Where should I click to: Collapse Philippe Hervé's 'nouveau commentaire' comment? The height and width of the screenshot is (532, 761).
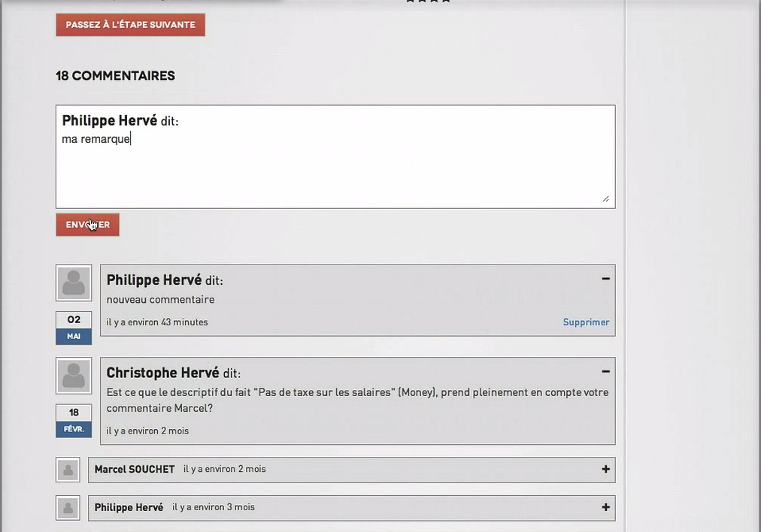click(605, 278)
